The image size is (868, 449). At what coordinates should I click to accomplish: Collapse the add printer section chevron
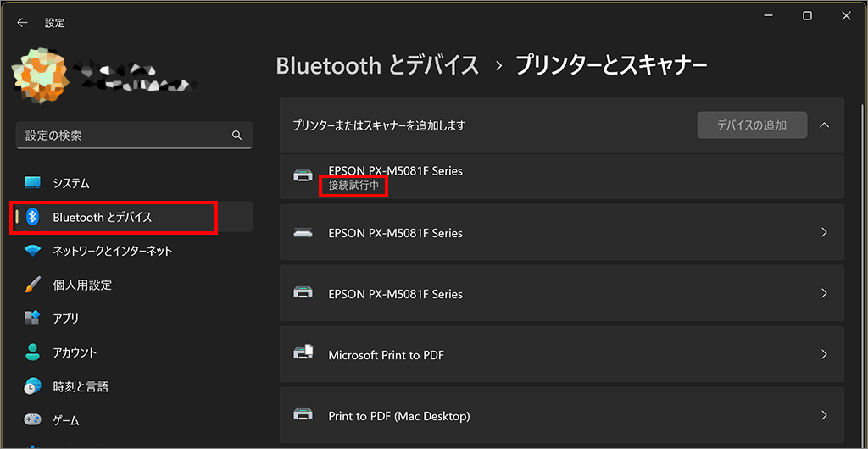tap(824, 125)
